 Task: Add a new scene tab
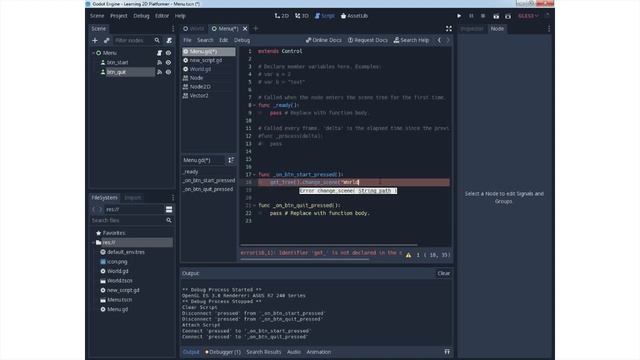(256, 29)
